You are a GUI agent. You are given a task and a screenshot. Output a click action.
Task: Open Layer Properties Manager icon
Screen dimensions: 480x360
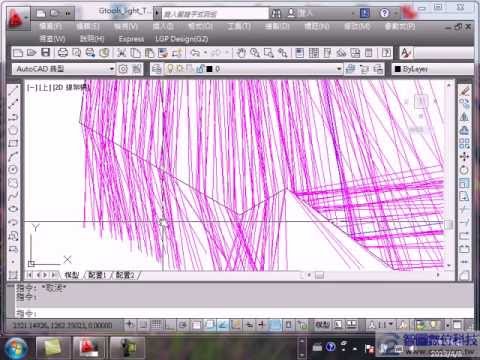tap(157, 69)
